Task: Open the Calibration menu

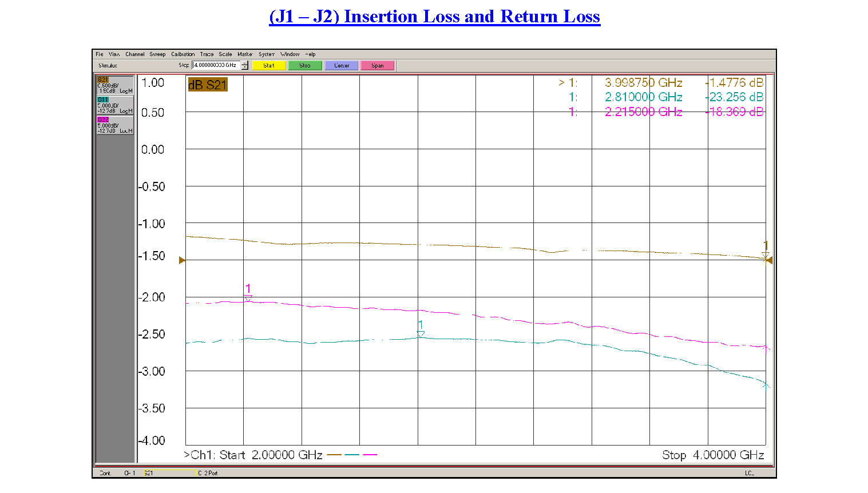Action: pyautogui.click(x=183, y=54)
